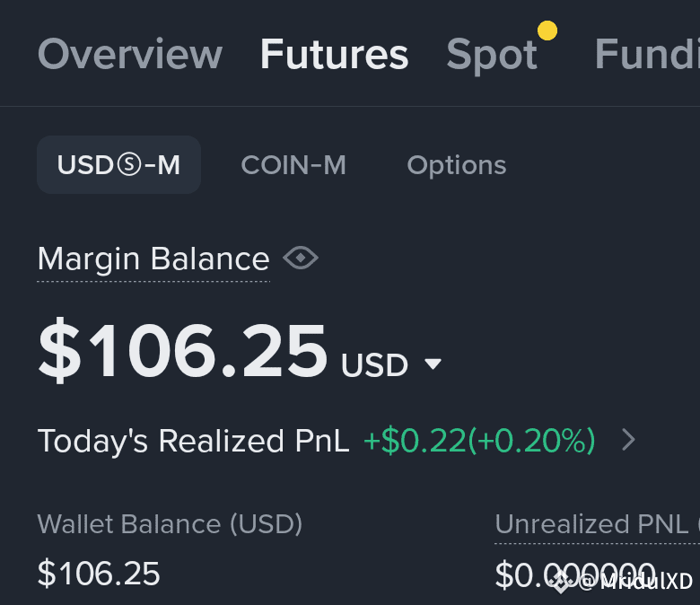Viewport: 700px width, 605px height.
Task: Toggle balance visibility eye icon
Action: [301, 259]
